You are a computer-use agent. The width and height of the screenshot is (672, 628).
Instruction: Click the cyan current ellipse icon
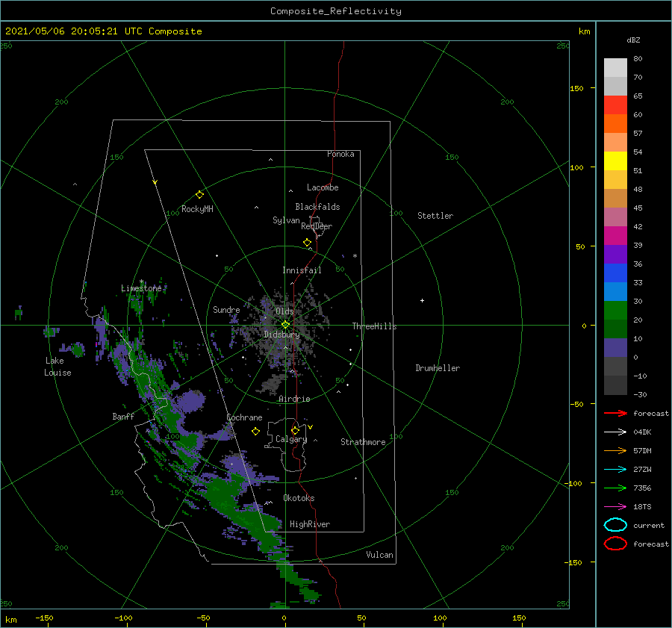[615, 525]
